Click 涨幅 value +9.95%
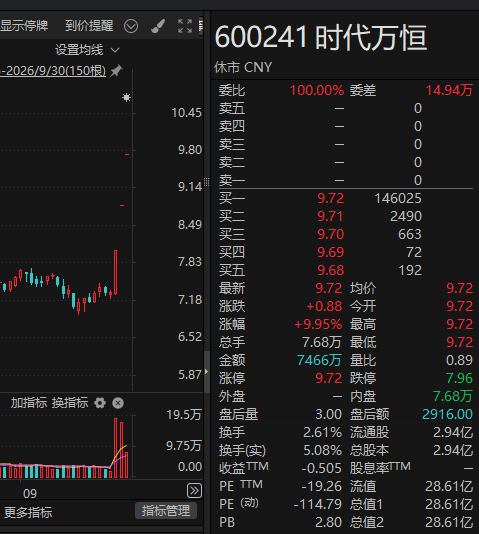479x534 pixels. pos(318,325)
